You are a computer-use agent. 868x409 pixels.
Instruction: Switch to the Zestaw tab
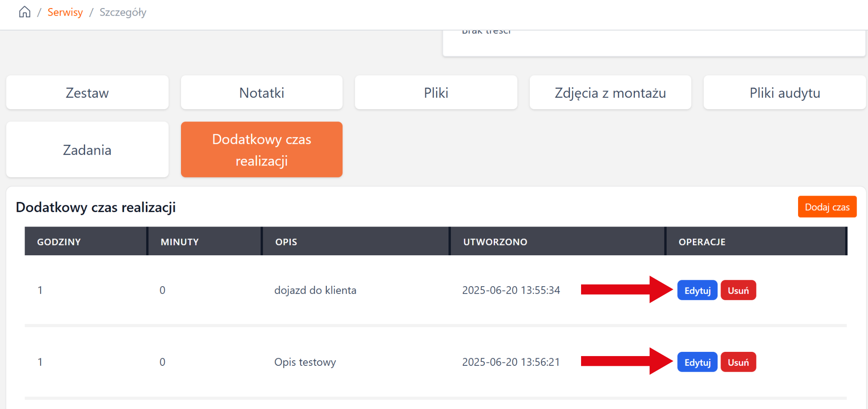[x=87, y=93]
